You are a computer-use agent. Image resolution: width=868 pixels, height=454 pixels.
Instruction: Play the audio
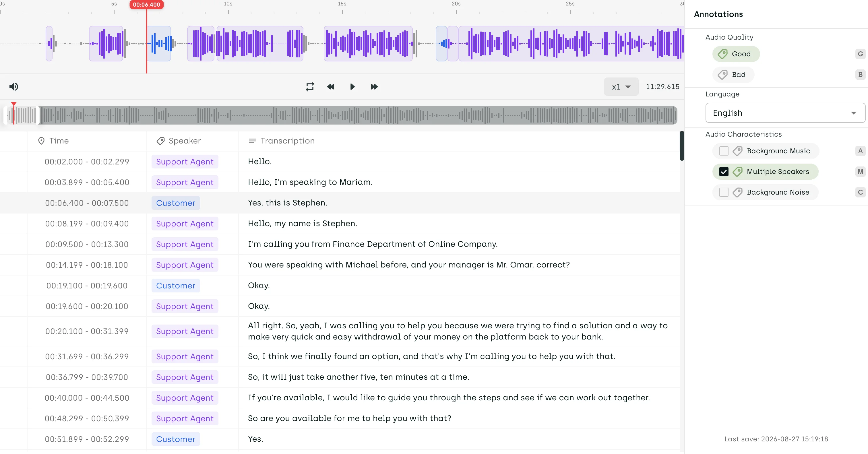click(x=352, y=87)
